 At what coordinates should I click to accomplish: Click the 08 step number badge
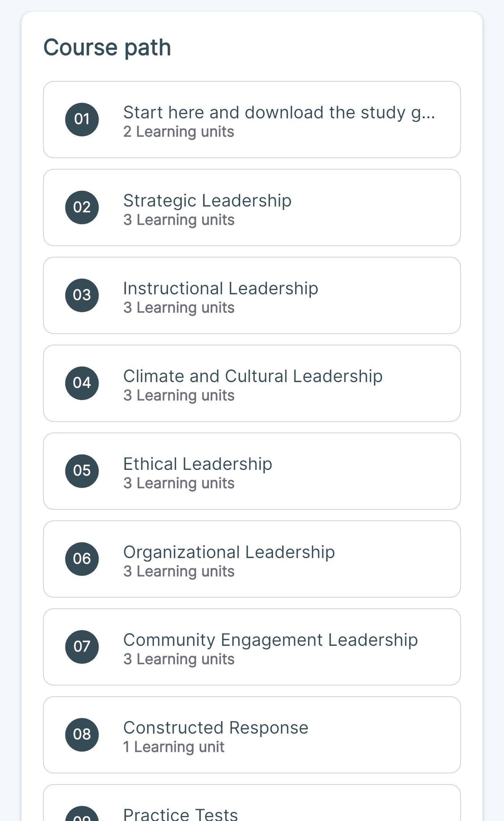pyautogui.click(x=82, y=734)
